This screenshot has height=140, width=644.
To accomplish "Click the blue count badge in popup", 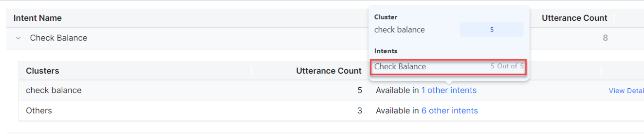I will coord(491,30).
